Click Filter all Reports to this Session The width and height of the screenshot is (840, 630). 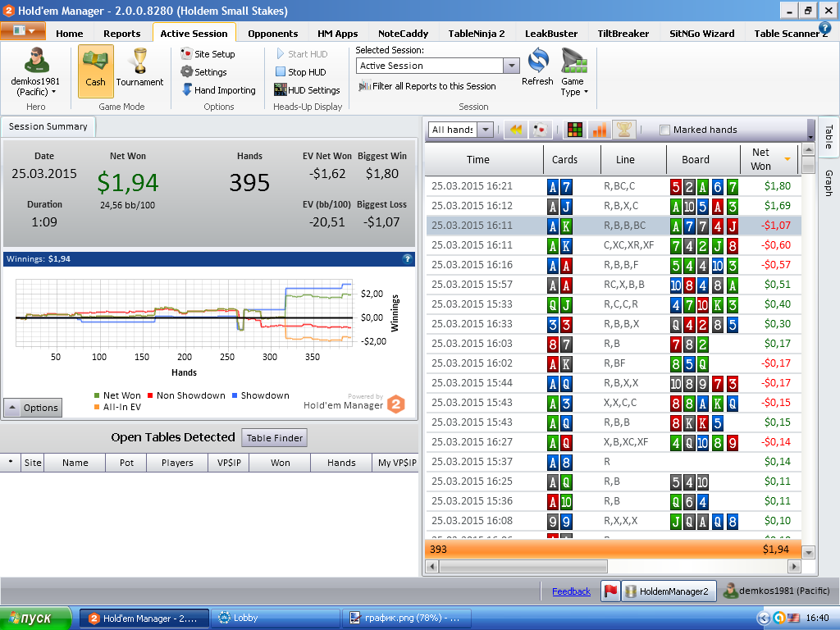[x=427, y=85]
